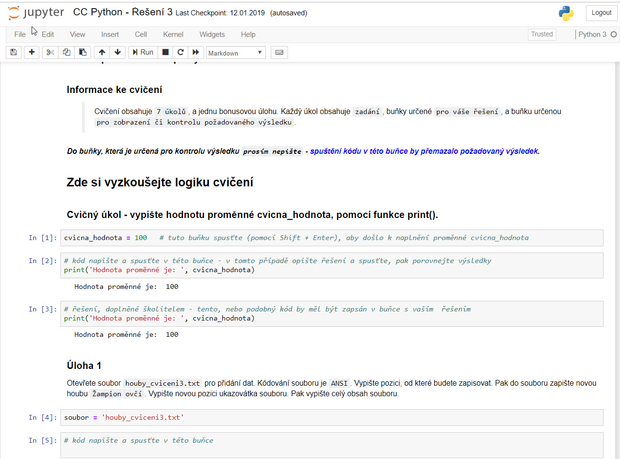620x459 pixels.
Task: Paste cells below icon
Action: click(x=81, y=52)
